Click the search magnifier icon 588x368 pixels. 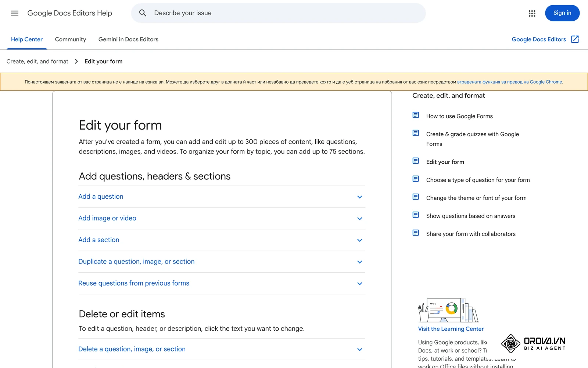tap(143, 13)
